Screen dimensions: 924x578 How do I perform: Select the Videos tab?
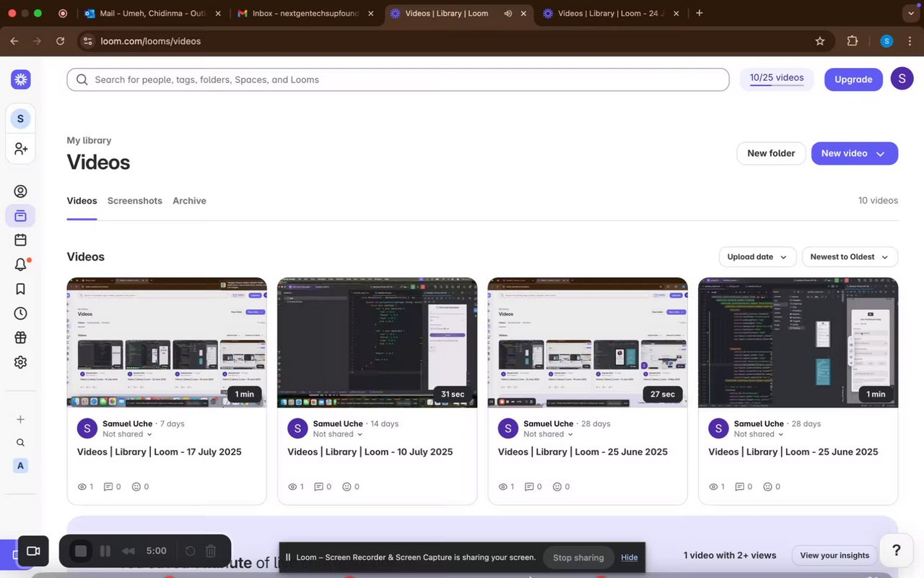[x=82, y=201]
